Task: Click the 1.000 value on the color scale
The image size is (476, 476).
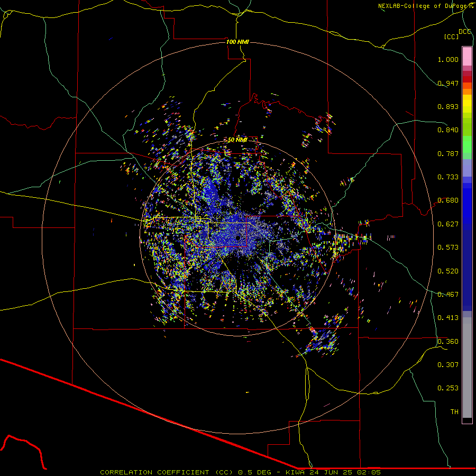Action: (448, 59)
